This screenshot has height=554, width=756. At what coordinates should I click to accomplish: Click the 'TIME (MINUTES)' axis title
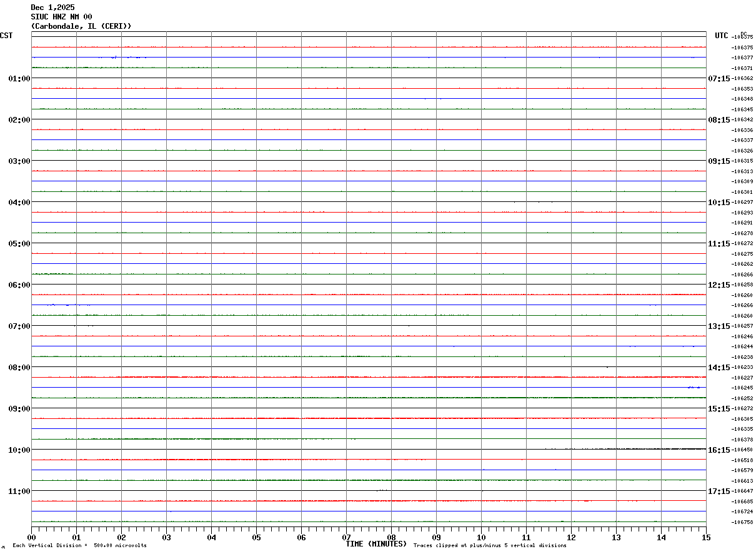coord(376,544)
